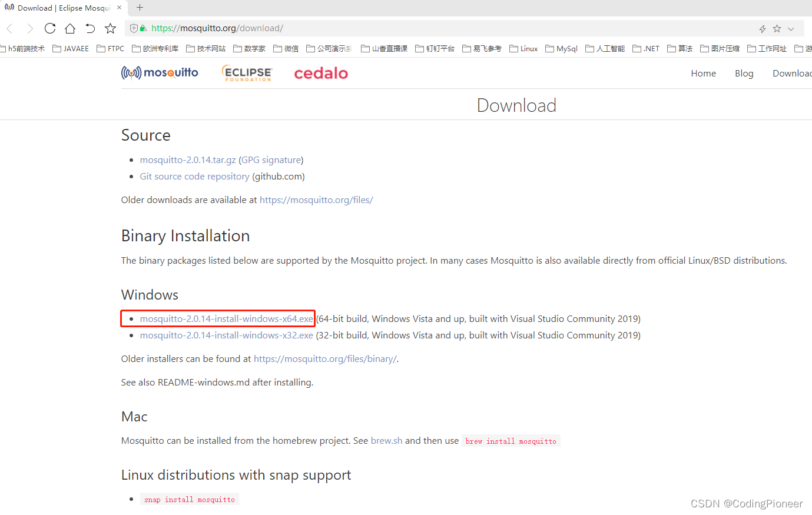Open the GPG signature link
The height and width of the screenshot is (515, 812).
point(271,160)
